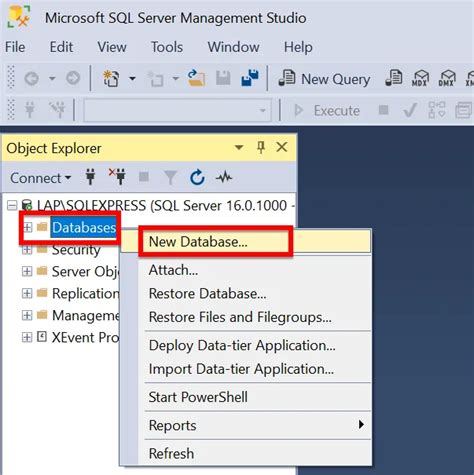Click the Filter funnel icon

pyautogui.click(x=170, y=177)
